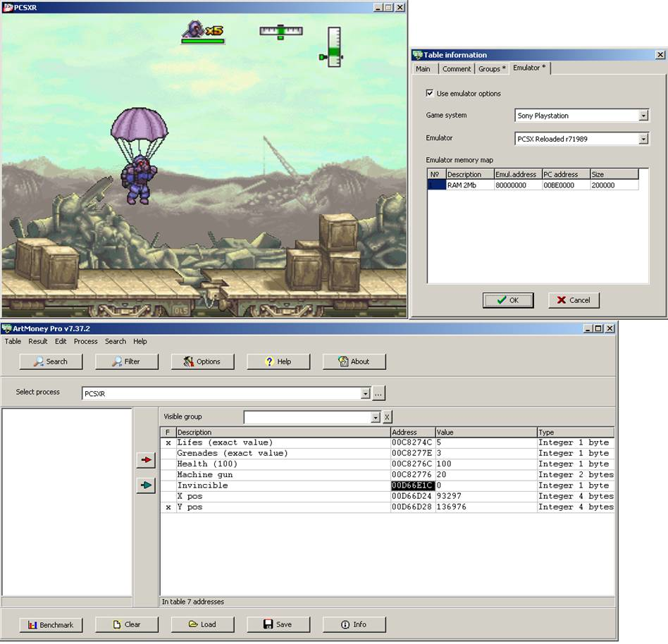668x644 pixels.
Task: Switch to the Groups tab
Action: [x=491, y=69]
